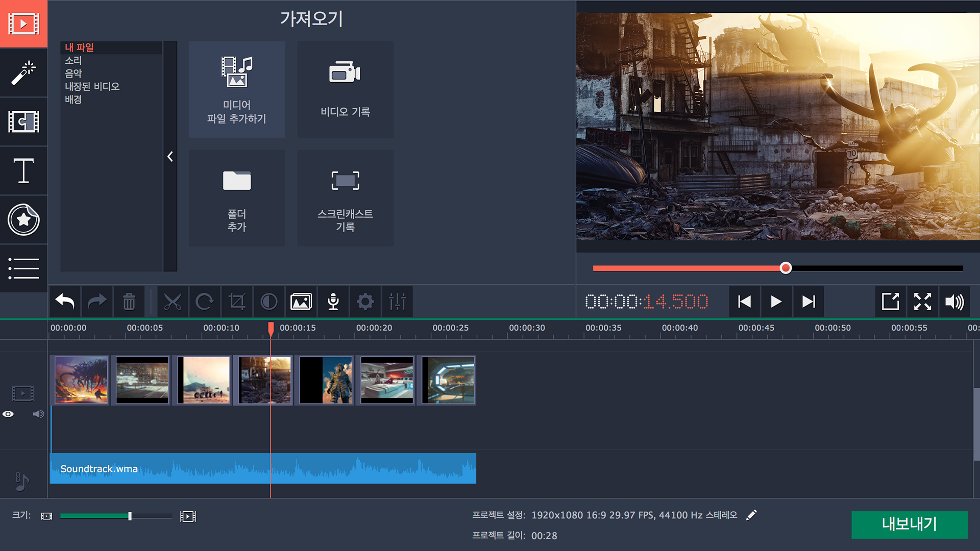Click the Crop tool in the toolbar
This screenshot has width=980, height=551.
(x=237, y=302)
